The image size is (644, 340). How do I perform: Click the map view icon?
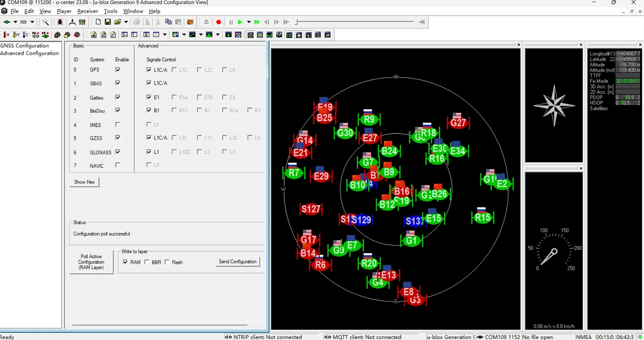pos(175,35)
